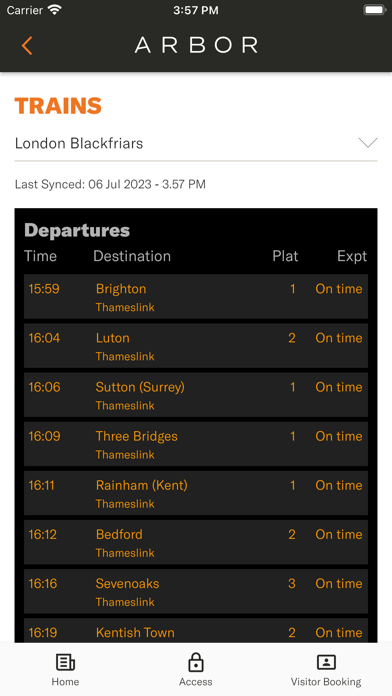Choose the 16:09 Three Bridges service
This screenshot has height=696, width=392.
[x=196, y=444]
